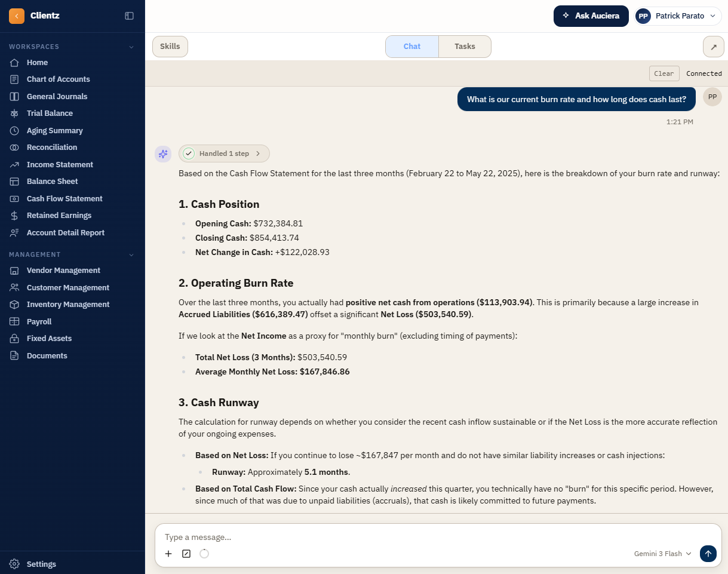Open Gemini 3 Flash model dropdown

click(663, 554)
